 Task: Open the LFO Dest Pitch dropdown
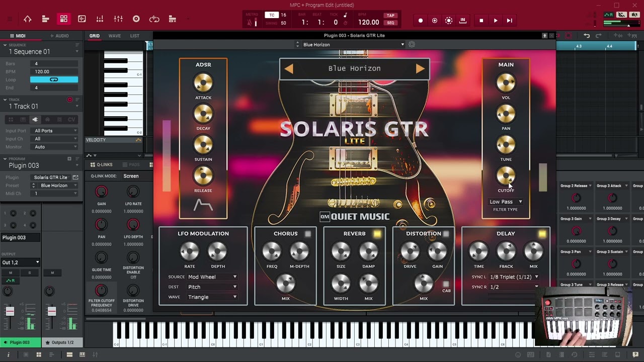(212, 287)
